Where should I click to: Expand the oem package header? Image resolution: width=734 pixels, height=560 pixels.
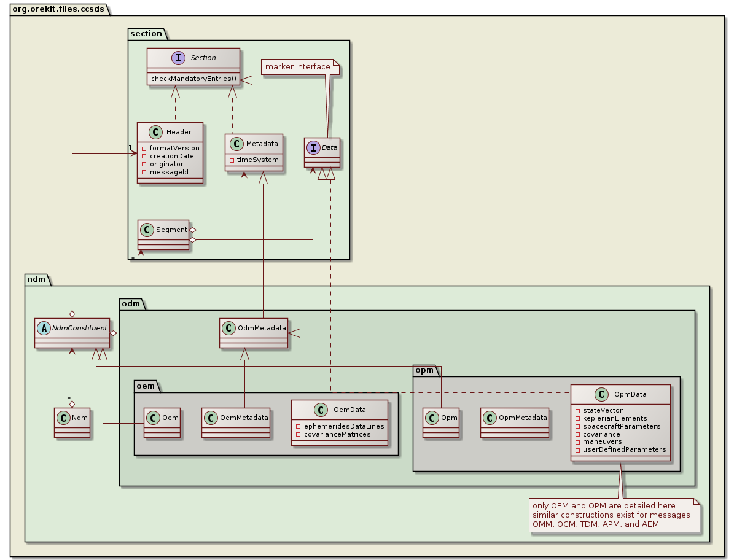pos(144,386)
